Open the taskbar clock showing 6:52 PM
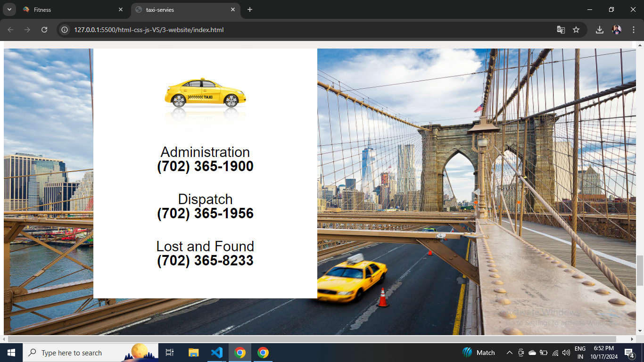The image size is (644, 362). [603, 353]
